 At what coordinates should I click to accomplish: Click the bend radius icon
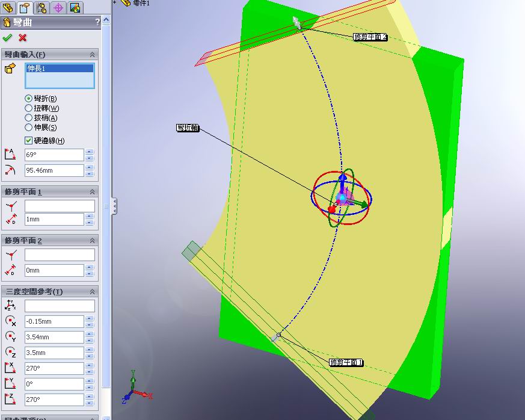pyautogui.click(x=10, y=170)
